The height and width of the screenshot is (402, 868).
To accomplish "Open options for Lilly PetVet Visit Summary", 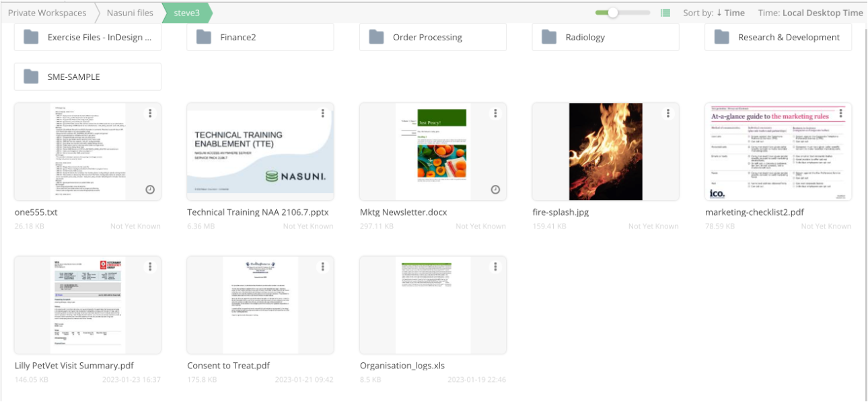I will tap(150, 266).
